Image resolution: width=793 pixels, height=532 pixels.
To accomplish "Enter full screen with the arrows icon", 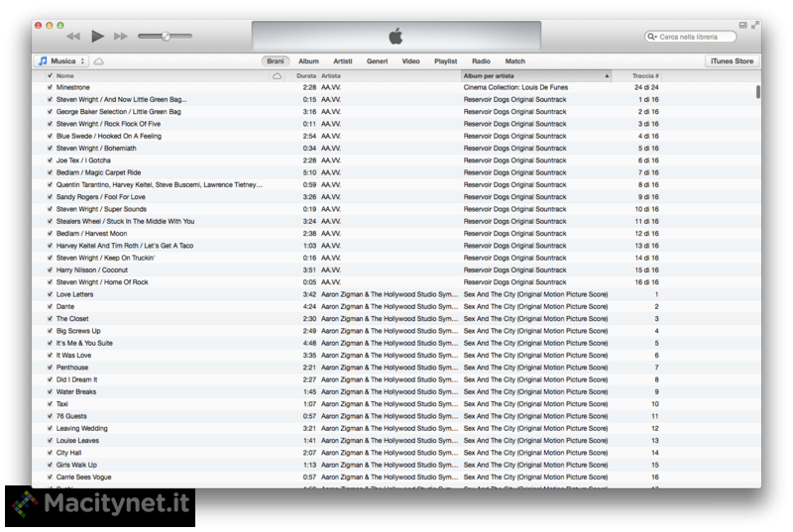I will tap(755, 25).
